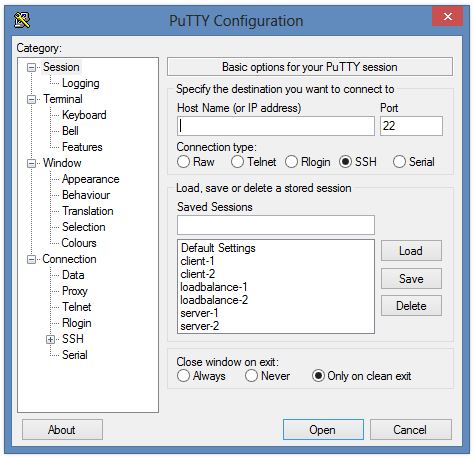Open the Proxy settings panel
This screenshot has height=457, width=474.
[x=75, y=291]
